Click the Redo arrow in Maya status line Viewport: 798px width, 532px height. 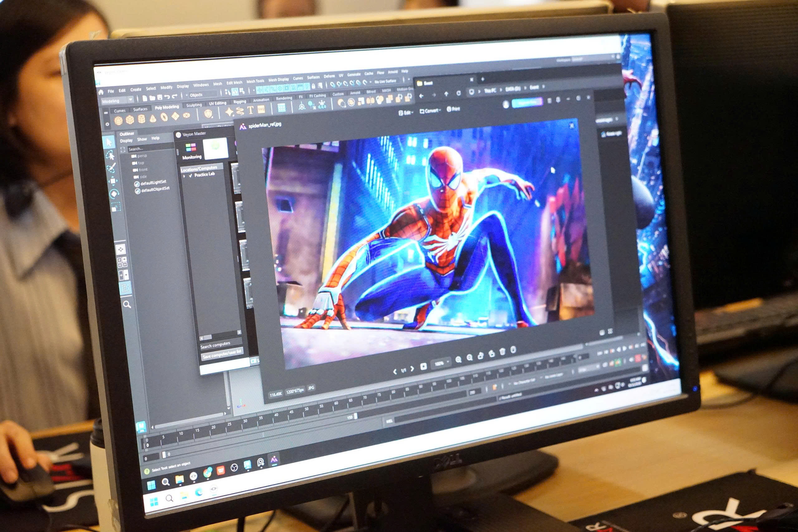174,96
